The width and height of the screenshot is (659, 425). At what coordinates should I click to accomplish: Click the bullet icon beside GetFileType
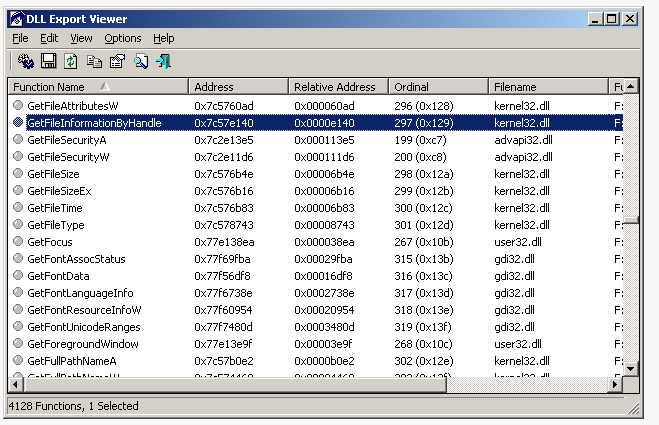point(18,224)
